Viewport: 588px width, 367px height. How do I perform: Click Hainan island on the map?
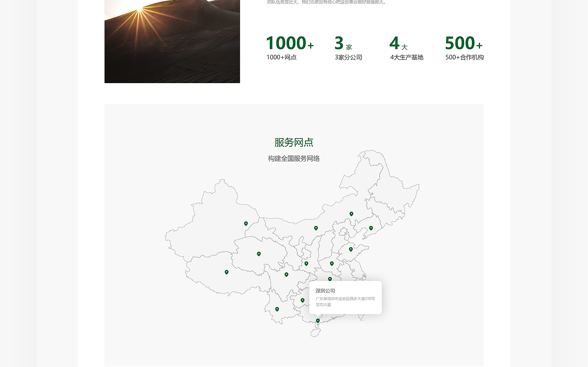(x=315, y=332)
